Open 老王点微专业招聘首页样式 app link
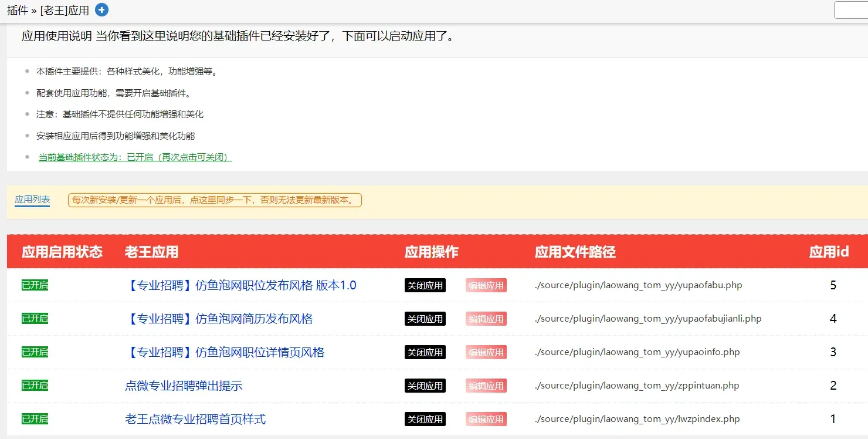 (x=195, y=419)
